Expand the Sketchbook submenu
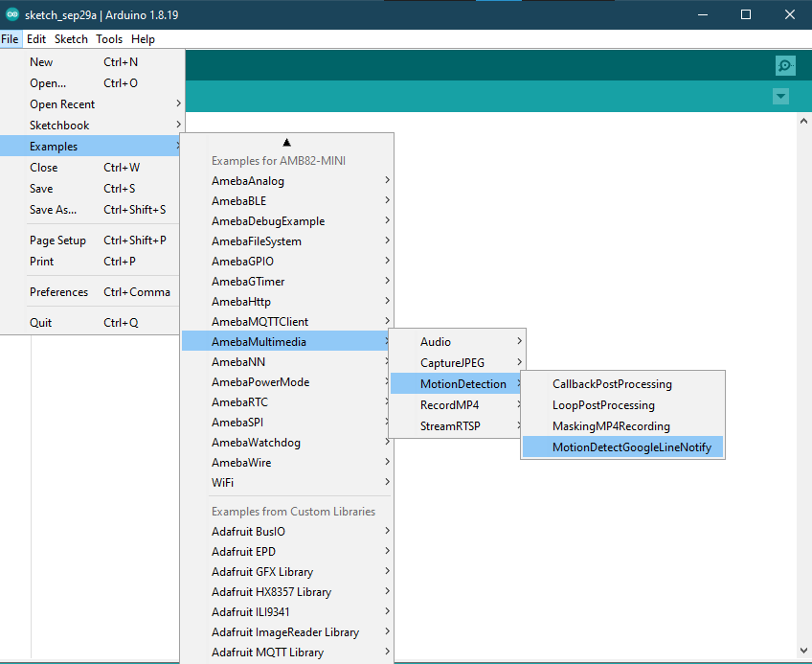The height and width of the screenshot is (664, 812). [92, 125]
